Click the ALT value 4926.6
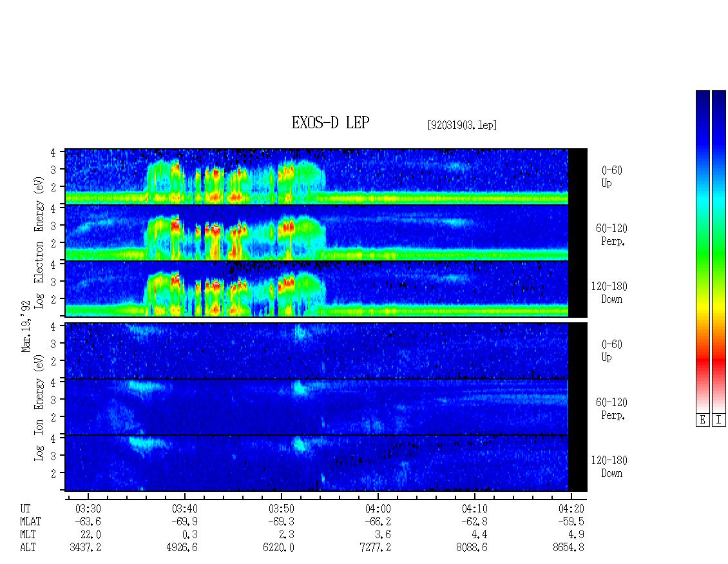This screenshot has width=728, height=564. pyautogui.click(x=182, y=548)
